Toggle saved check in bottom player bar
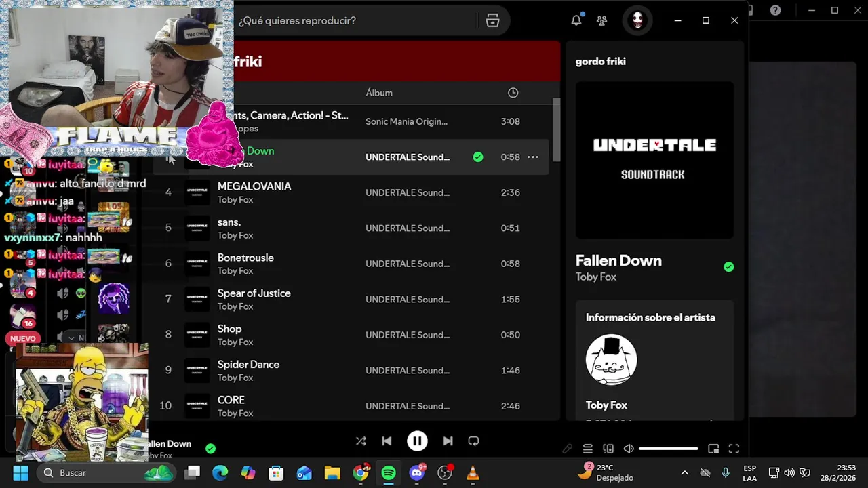This screenshot has height=488, width=868. pos(211,449)
